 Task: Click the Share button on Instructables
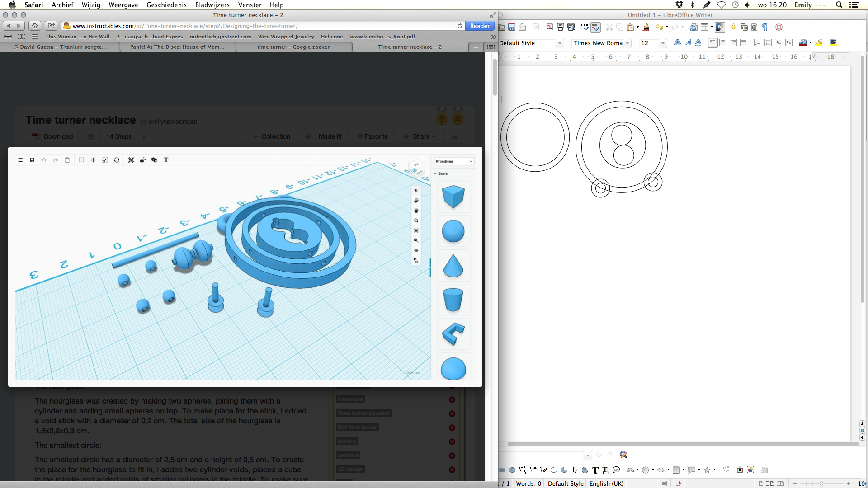click(x=419, y=136)
